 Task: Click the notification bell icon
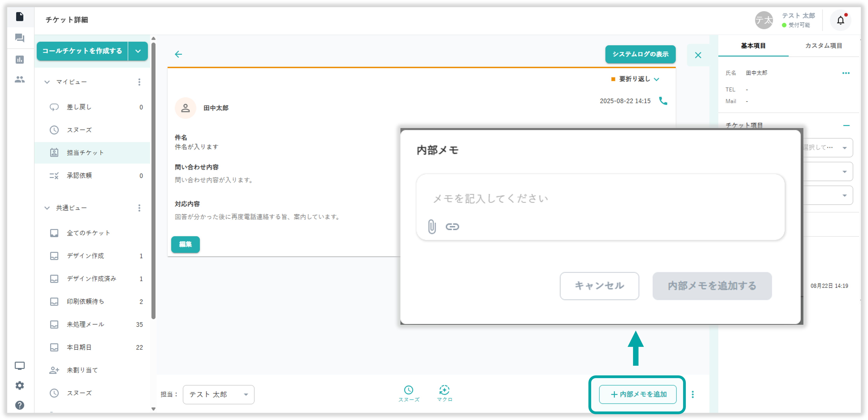click(x=840, y=21)
